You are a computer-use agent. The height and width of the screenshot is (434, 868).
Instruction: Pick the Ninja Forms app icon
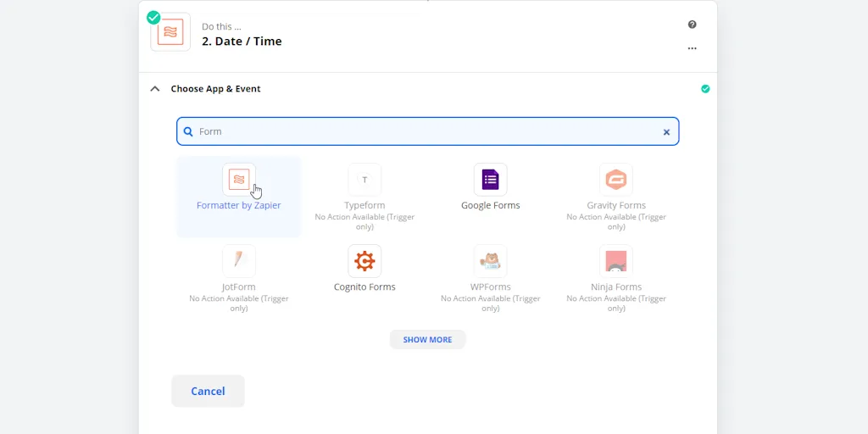click(x=616, y=261)
